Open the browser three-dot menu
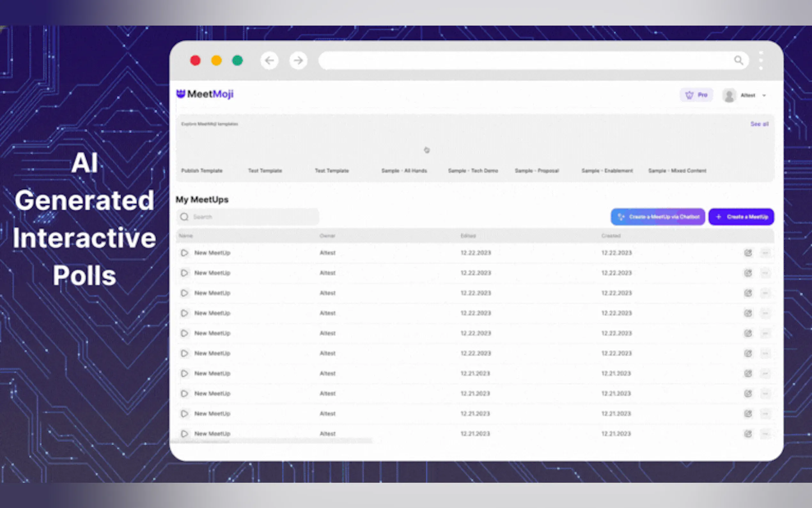Screen dimensions: 812x508 (x=761, y=61)
